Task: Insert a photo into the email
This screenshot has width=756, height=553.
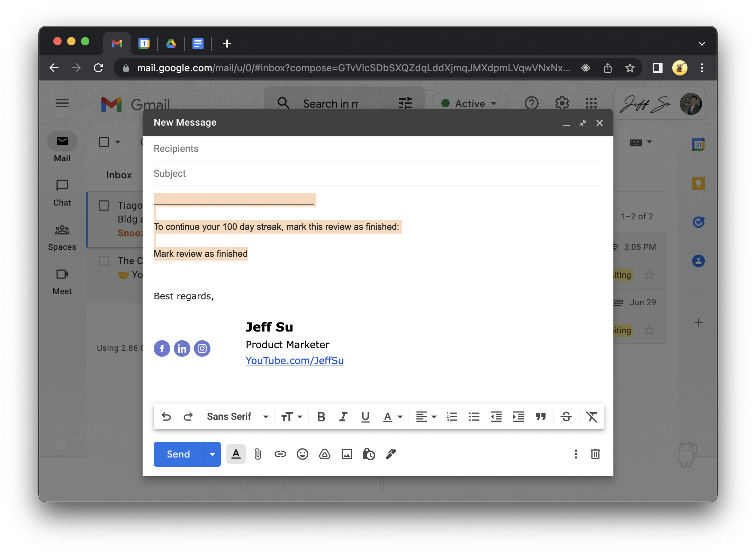Action: 346,454
